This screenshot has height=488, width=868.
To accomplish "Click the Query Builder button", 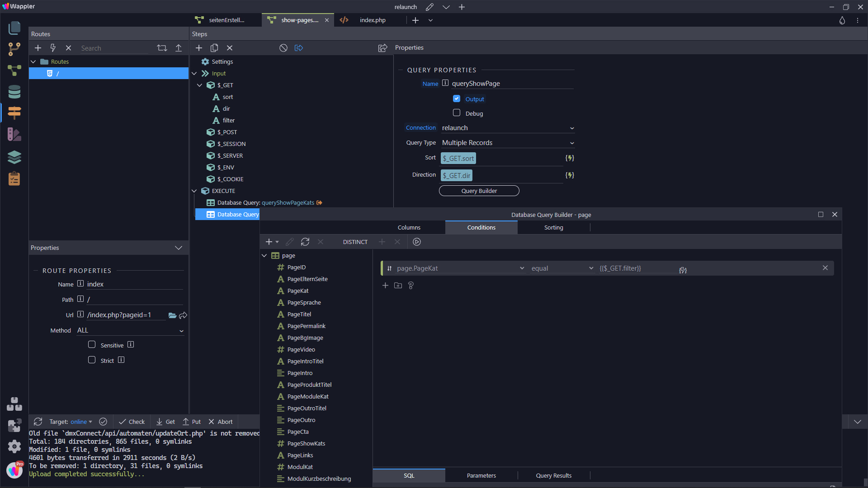I will coord(479,191).
